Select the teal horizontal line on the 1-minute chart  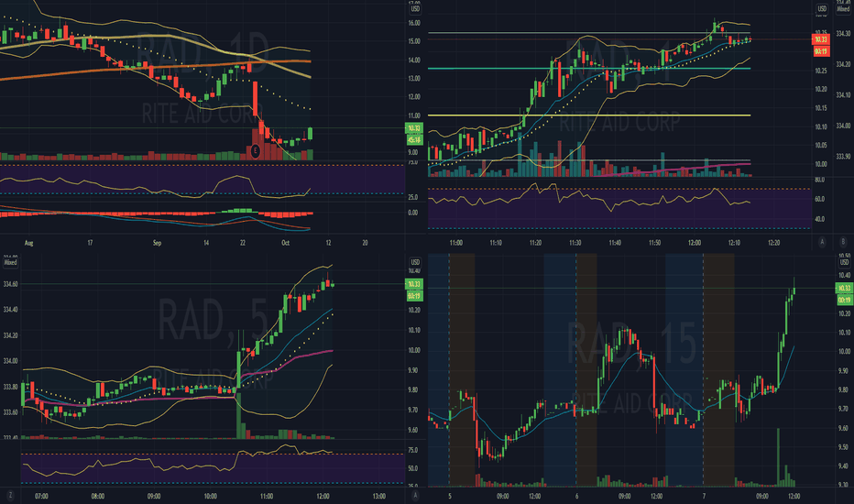point(589,69)
